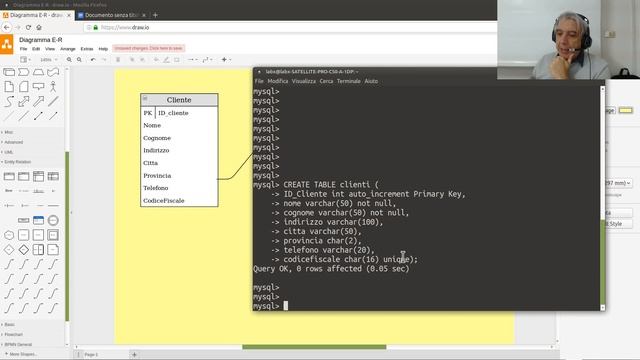
Task: Expand the Advanced shapes section
Action: coord(13,142)
